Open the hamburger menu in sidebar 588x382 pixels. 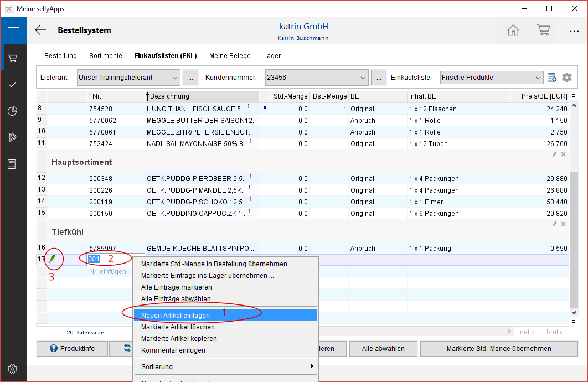[x=13, y=30]
